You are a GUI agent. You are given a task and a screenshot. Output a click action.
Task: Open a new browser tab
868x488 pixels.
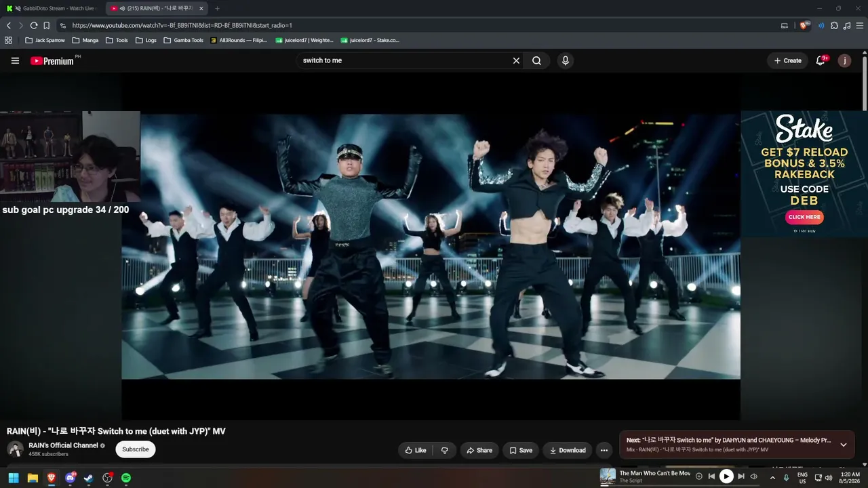pos(217,8)
